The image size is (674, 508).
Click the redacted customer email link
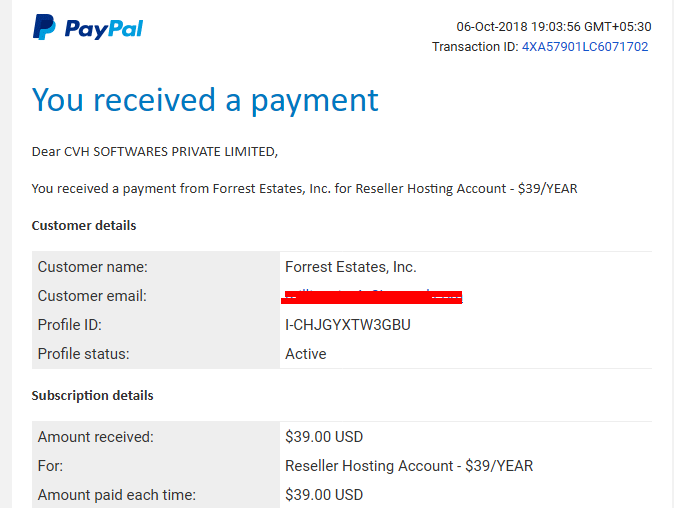(372, 297)
